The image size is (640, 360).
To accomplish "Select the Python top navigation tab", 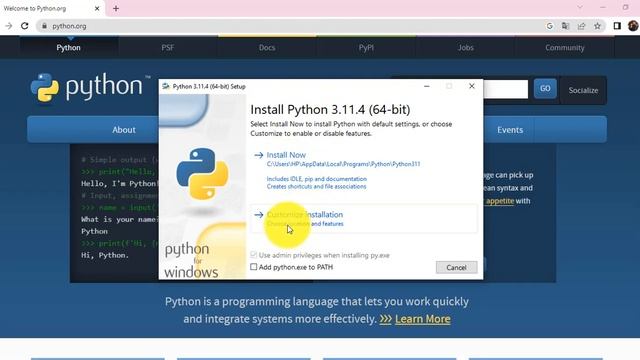I will (69, 47).
